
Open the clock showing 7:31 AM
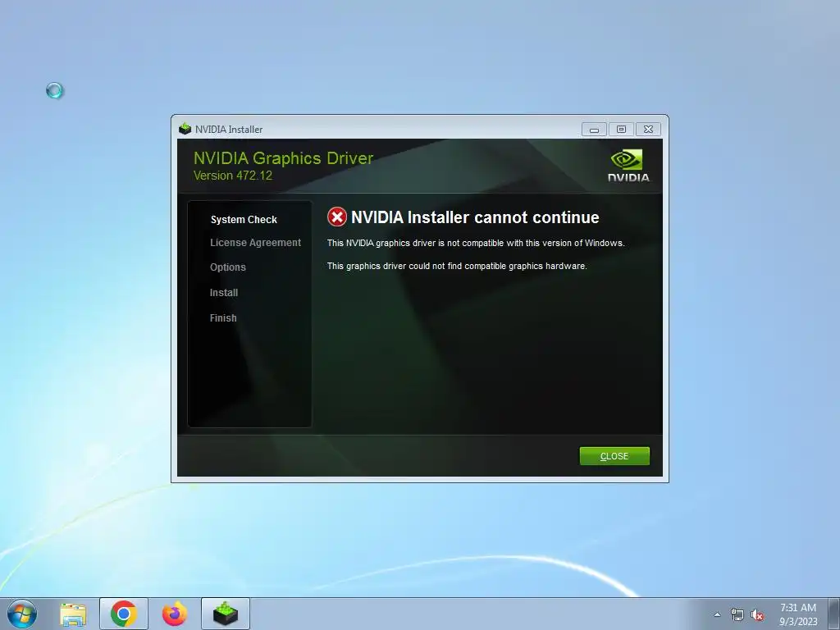click(798, 614)
